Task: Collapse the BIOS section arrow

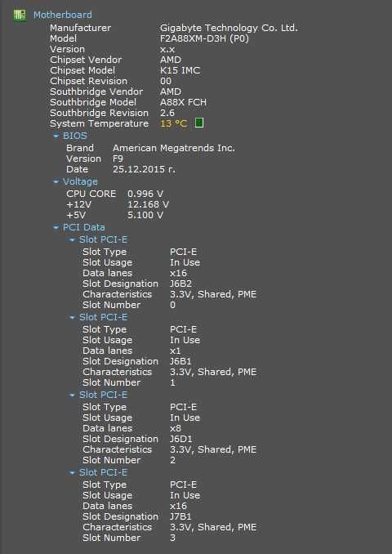Action: [x=56, y=136]
